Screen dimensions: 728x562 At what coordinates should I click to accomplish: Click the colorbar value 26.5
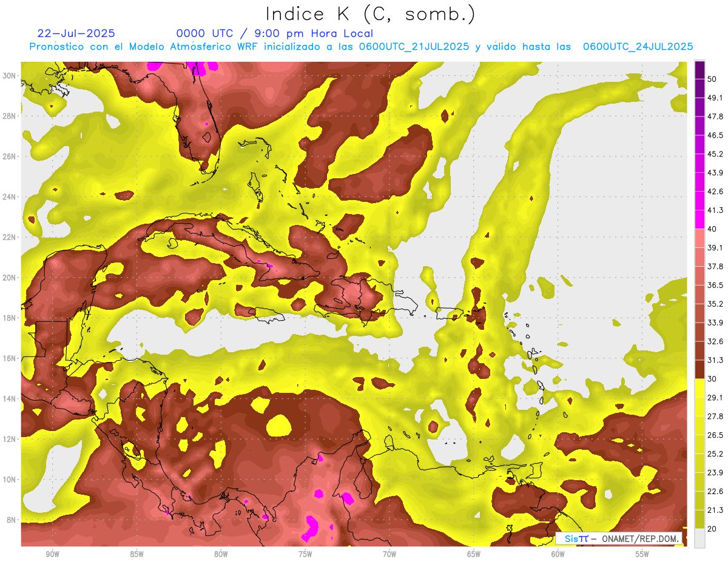coord(716,435)
